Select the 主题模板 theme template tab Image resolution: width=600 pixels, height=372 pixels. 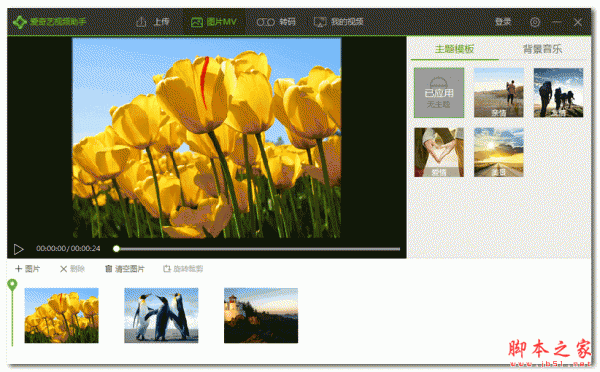[454, 49]
